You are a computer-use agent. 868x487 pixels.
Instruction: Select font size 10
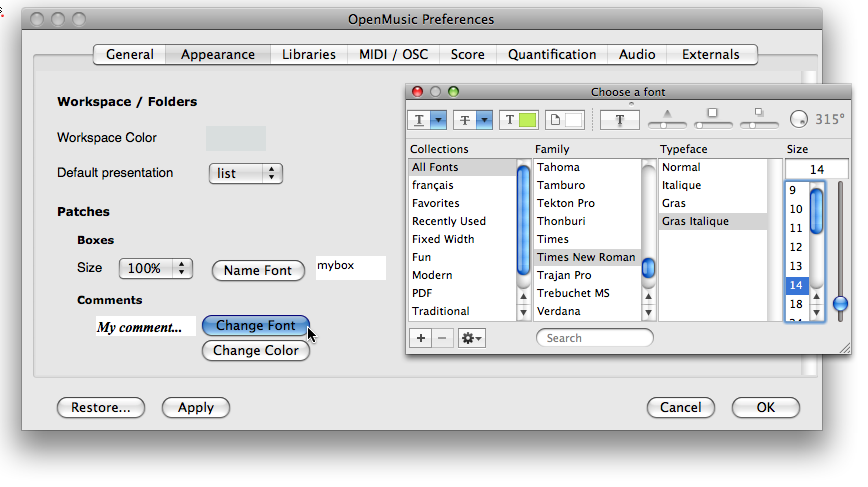(797, 209)
